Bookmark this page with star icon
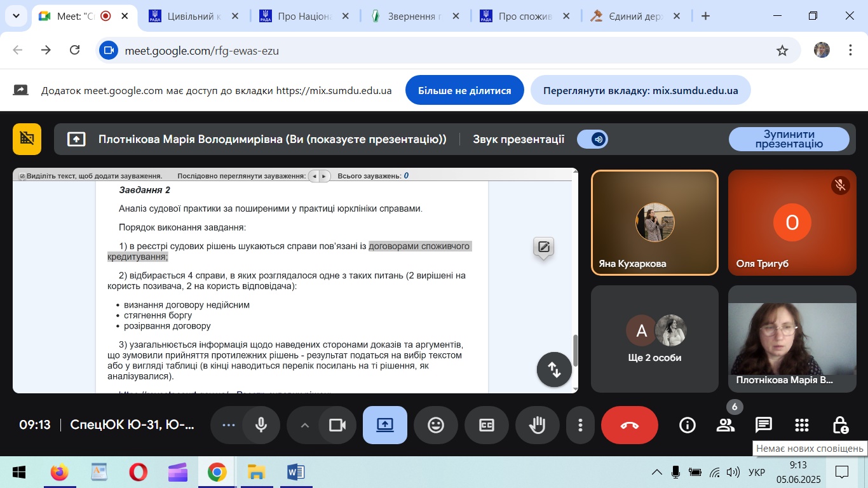 (782, 50)
